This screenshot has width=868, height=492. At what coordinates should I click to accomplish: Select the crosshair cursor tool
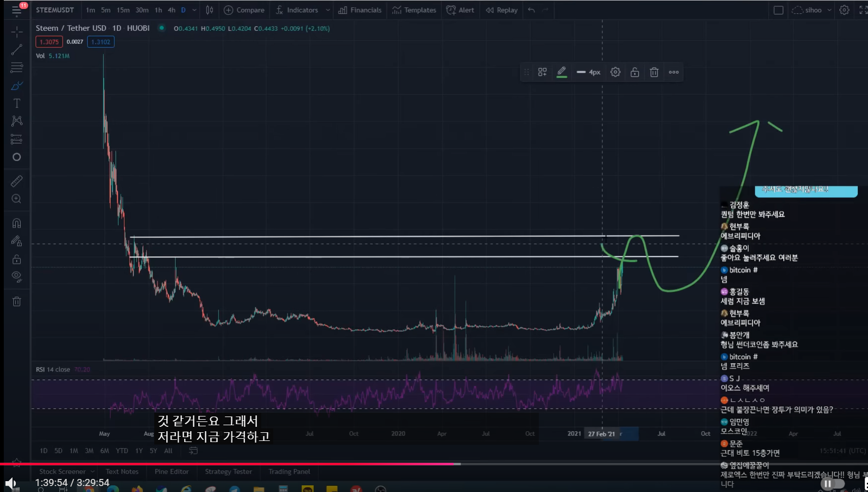tap(17, 32)
